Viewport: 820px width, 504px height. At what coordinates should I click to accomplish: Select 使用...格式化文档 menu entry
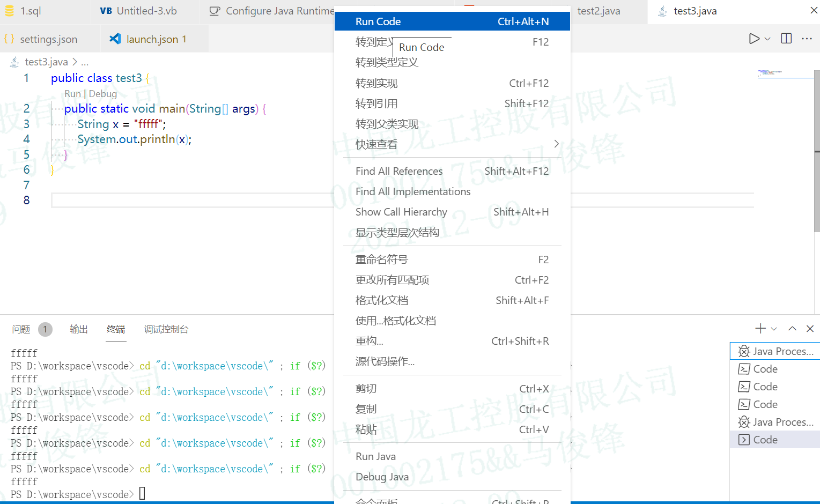click(x=452, y=321)
